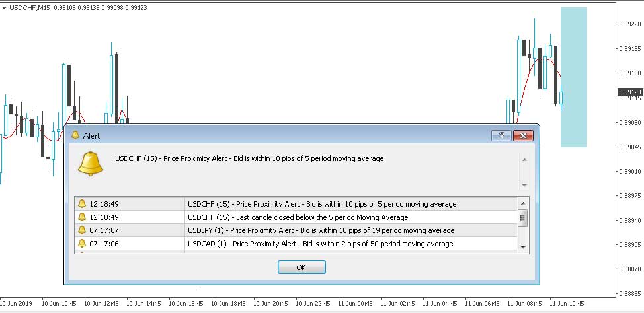The height and width of the screenshot is (313, 644).
Task: Click the bell icon on the 07:17:07 row
Action: [x=82, y=230]
